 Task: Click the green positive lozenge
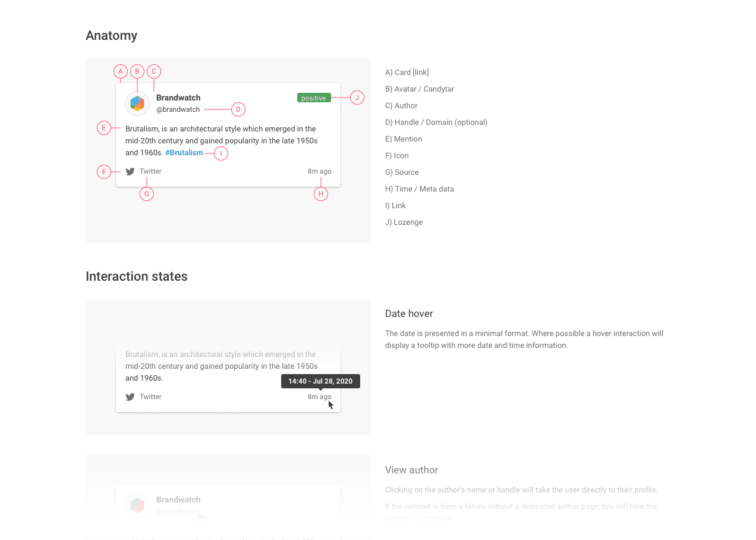(314, 98)
